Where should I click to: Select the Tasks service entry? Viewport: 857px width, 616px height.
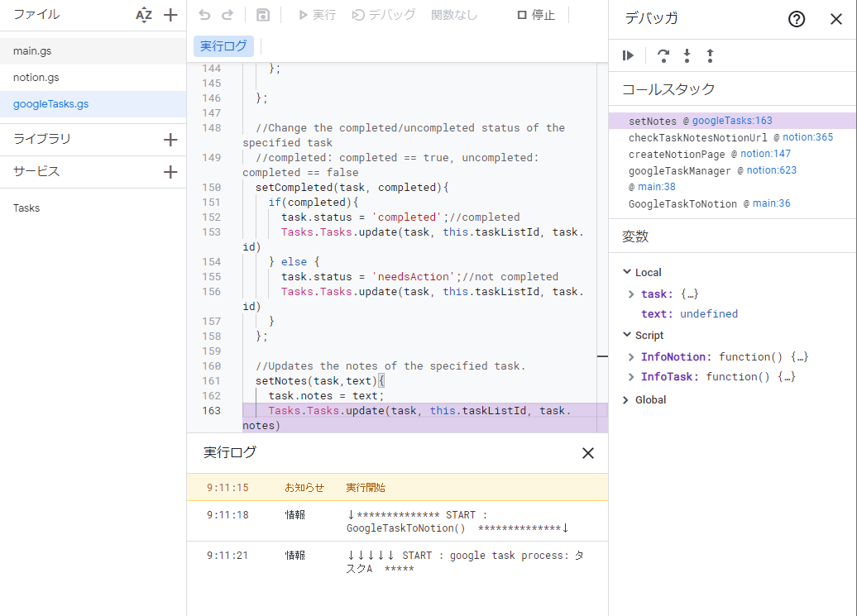(x=26, y=208)
